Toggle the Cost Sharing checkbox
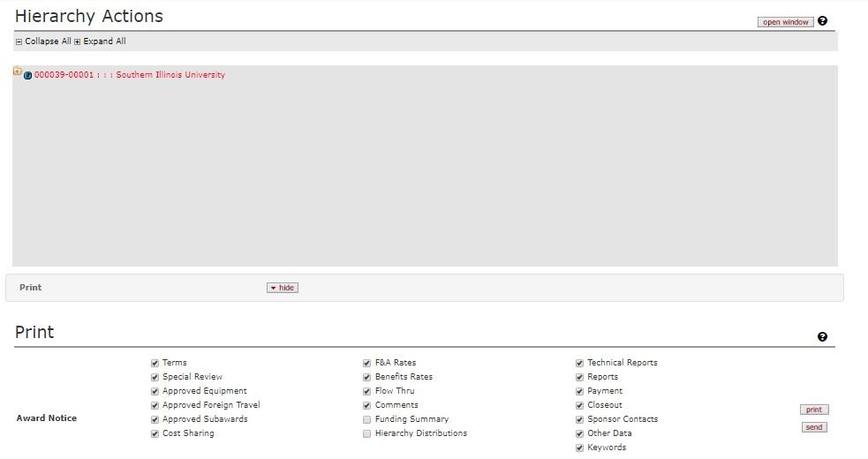Image resolution: width=868 pixels, height=459 pixels. click(x=155, y=433)
